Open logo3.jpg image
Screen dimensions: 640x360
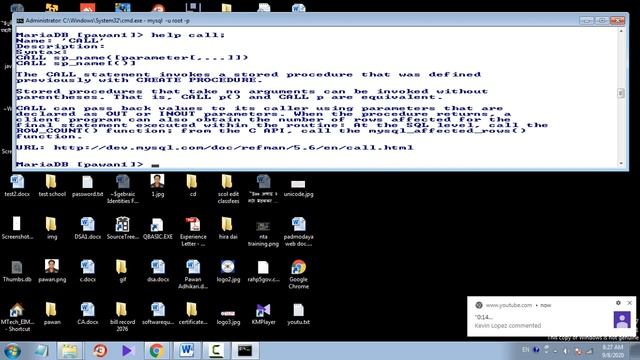coord(228,317)
